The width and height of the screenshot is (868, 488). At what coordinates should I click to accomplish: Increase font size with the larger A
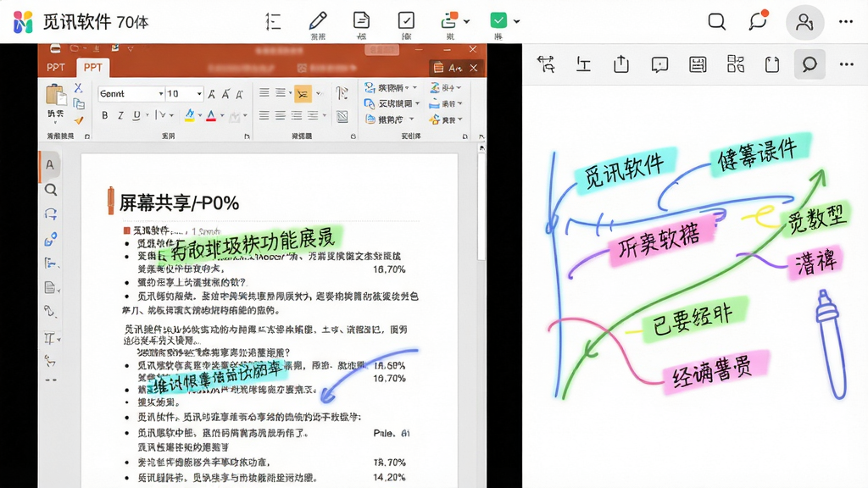(211, 94)
